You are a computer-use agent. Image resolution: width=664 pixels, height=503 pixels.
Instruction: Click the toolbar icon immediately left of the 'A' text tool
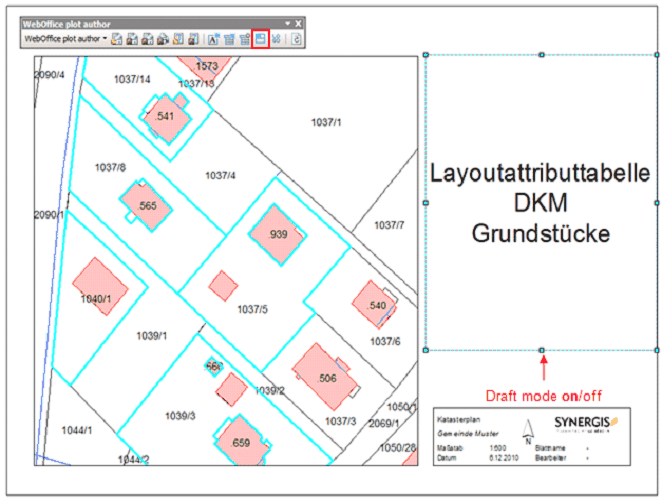point(193,39)
